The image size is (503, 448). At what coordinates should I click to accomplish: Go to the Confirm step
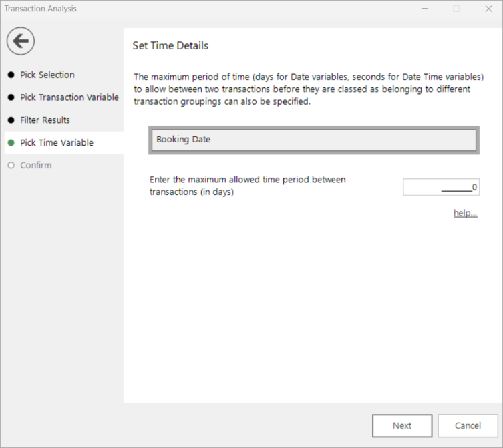(x=36, y=165)
